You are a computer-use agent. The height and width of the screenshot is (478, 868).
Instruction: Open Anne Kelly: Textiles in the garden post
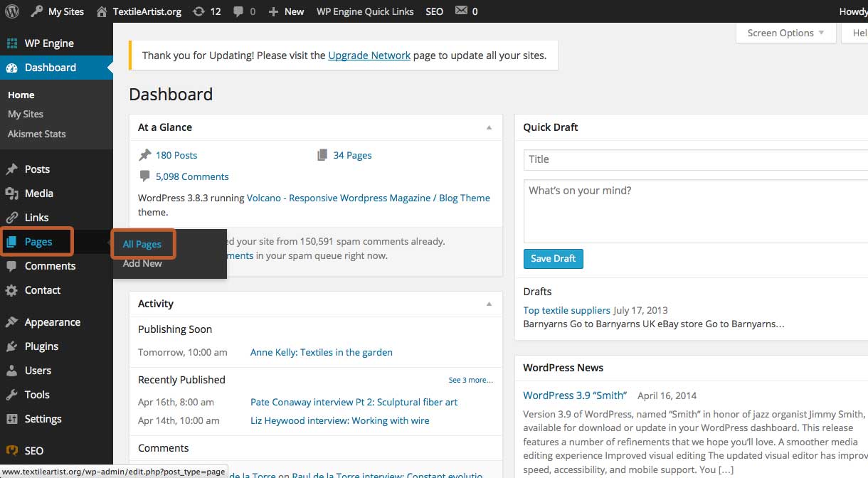(x=322, y=352)
